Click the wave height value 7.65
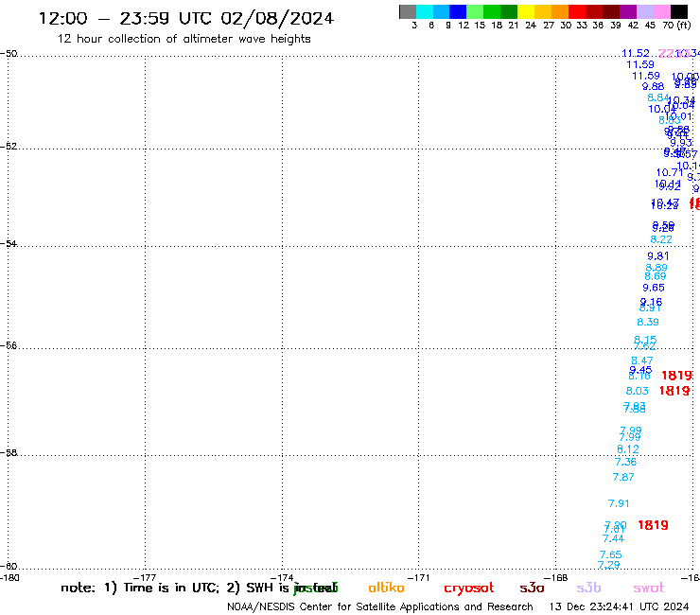 (610, 554)
